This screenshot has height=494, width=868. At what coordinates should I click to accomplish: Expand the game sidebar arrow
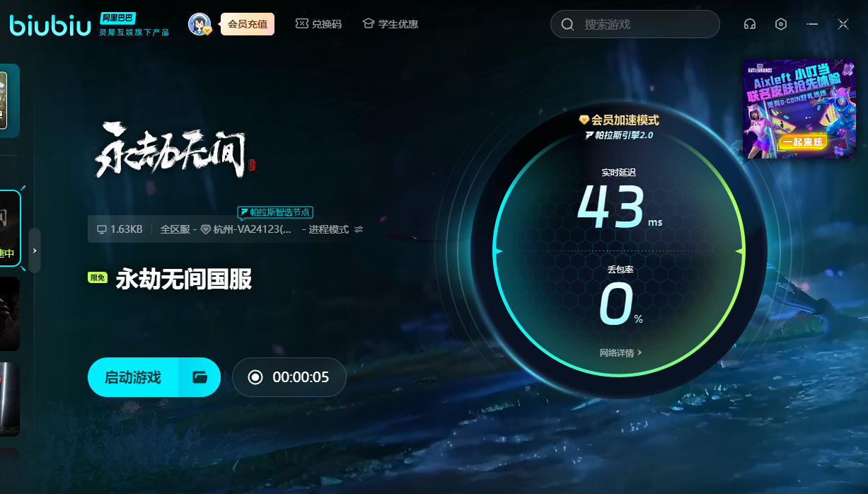coord(34,251)
